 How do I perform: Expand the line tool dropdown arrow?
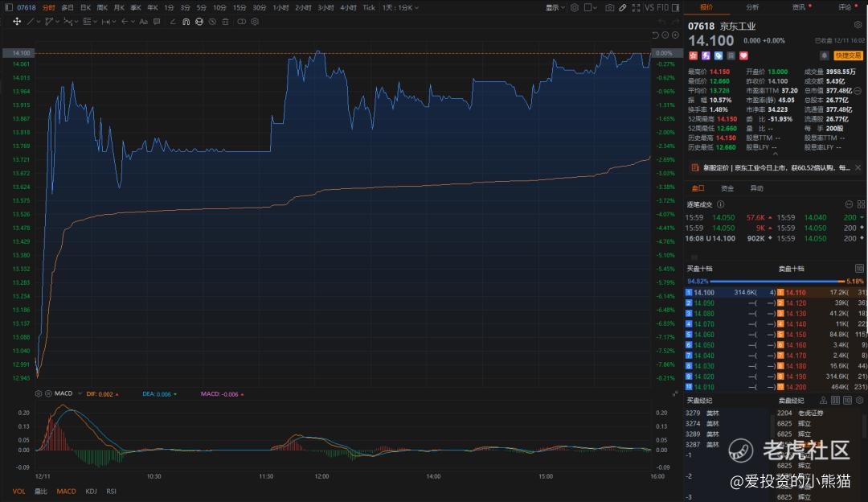click(39, 23)
